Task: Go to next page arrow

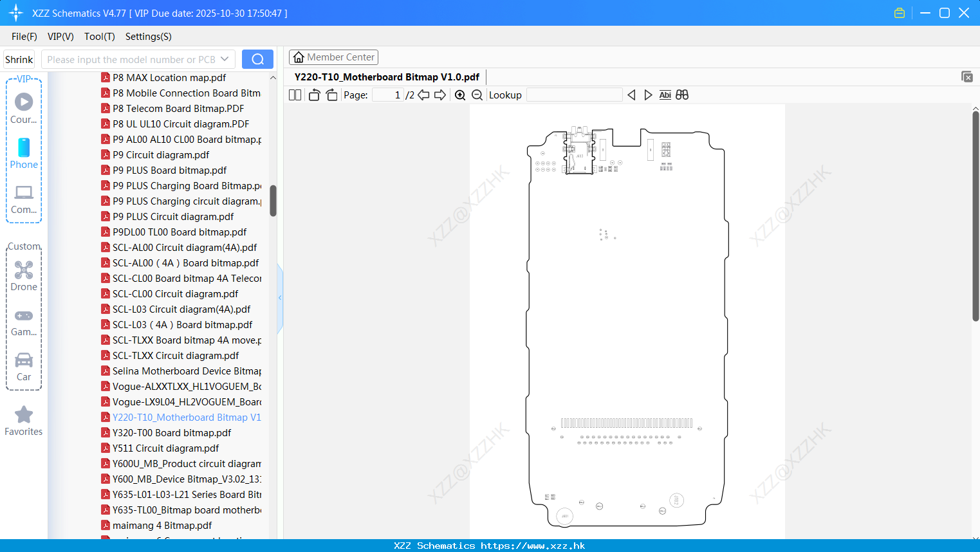Action: point(440,95)
